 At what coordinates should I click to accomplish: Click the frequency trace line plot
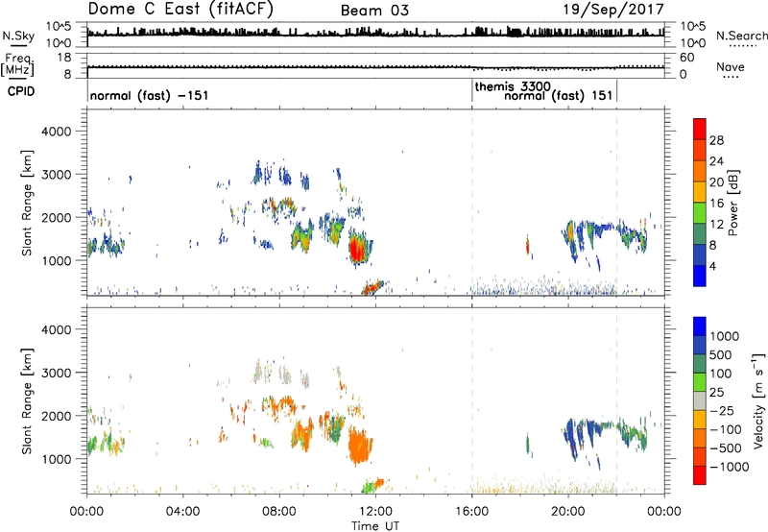(375, 65)
